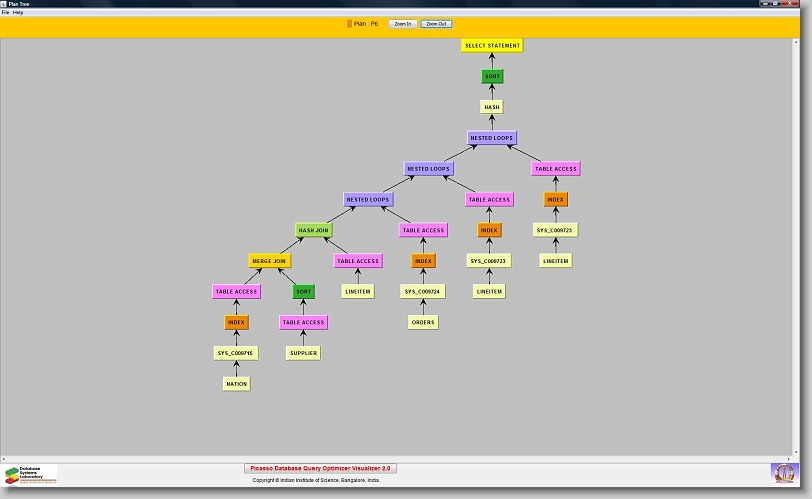Click the Plan Tree window title icon

coord(4,4)
